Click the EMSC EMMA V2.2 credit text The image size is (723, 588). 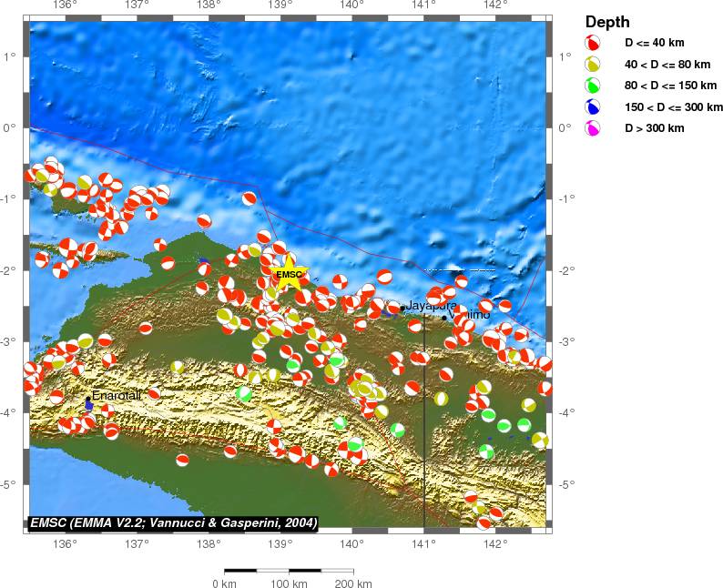tap(173, 522)
